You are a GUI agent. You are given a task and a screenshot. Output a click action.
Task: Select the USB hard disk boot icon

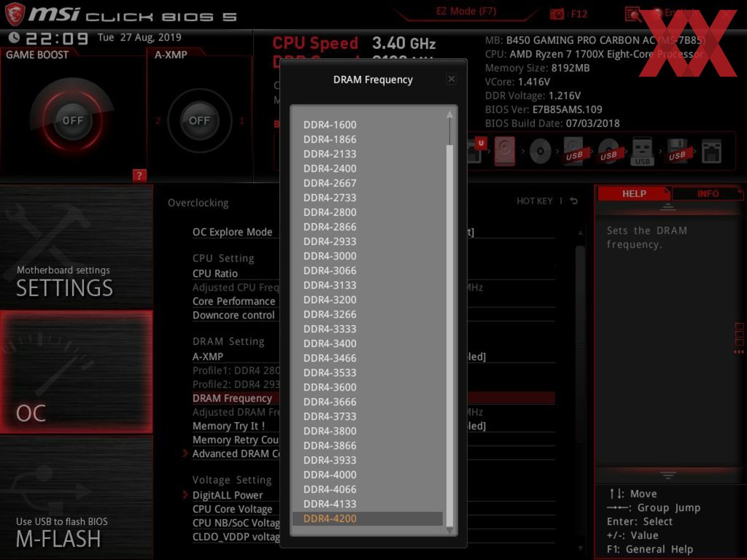point(575,151)
